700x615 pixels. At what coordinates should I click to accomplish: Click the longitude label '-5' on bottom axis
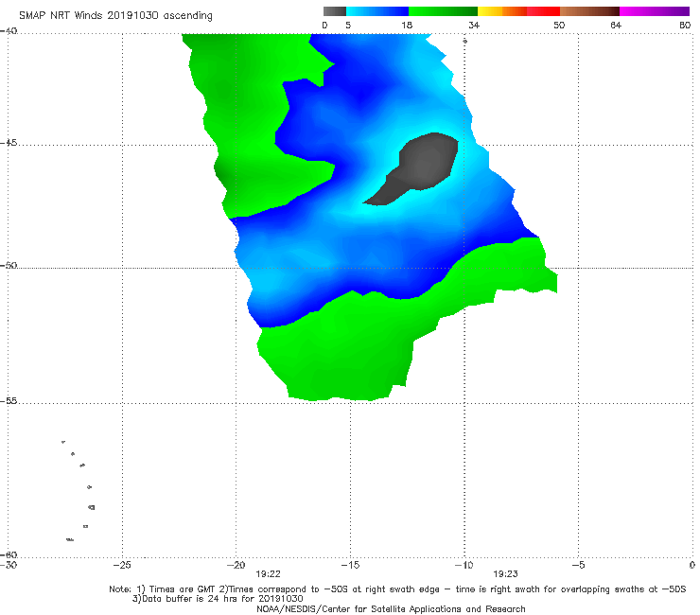(x=578, y=565)
